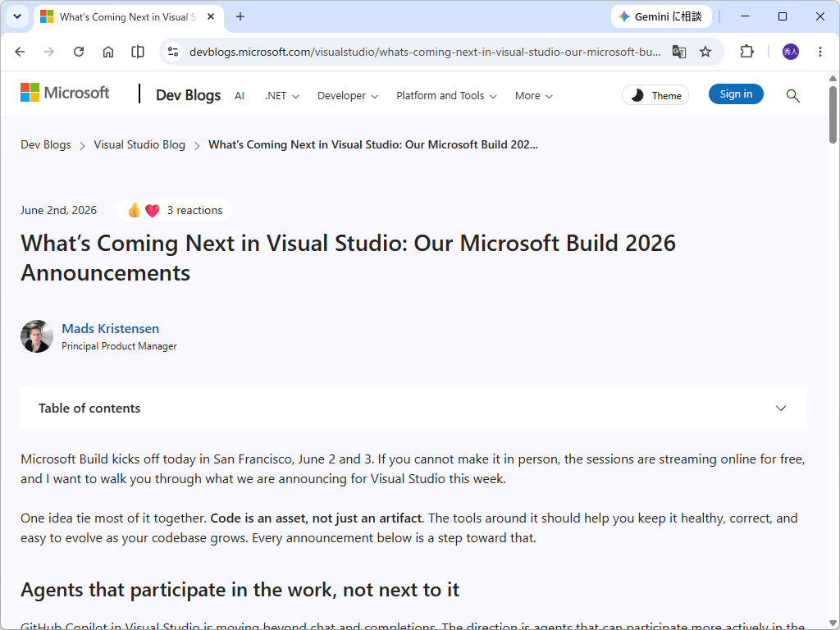Image resolution: width=840 pixels, height=630 pixels.
Task: Expand the .NET menu
Action: click(x=282, y=96)
